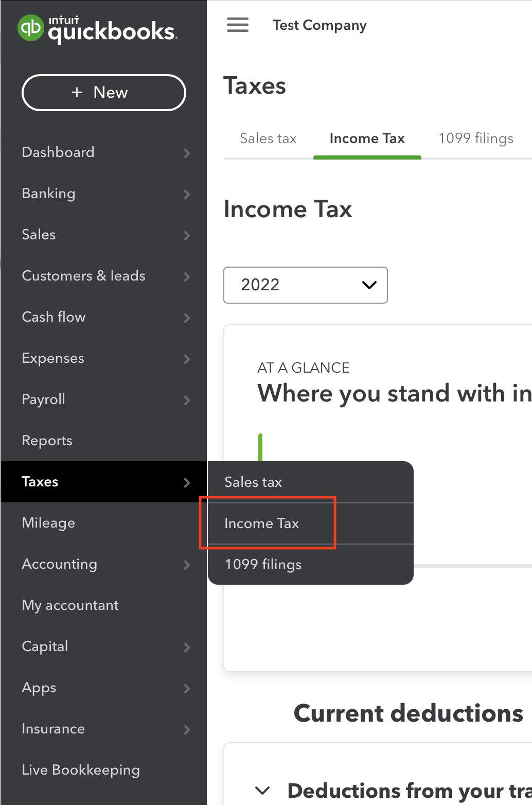This screenshot has width=532, height=805.
Task: Go to the Dashboard section
Action: 58,152
